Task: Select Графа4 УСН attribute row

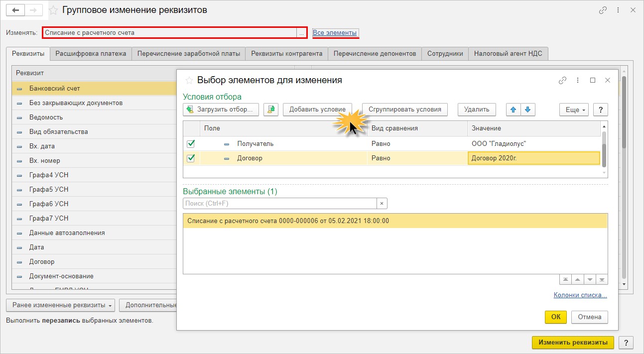Action: pos(95,175)
